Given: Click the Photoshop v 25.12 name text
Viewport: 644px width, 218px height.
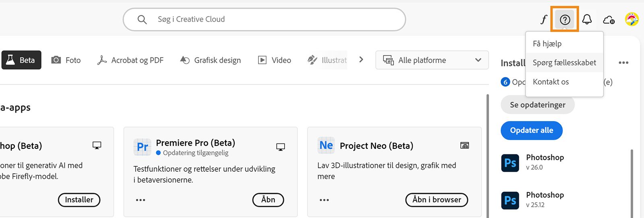Looking at the screenshot, I should [x=545, y=195].
